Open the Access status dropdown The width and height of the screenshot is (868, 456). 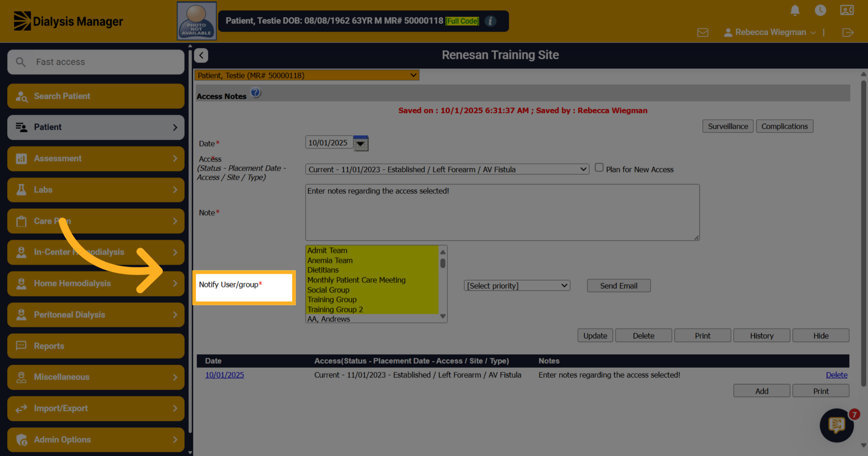tap(447, 169)
